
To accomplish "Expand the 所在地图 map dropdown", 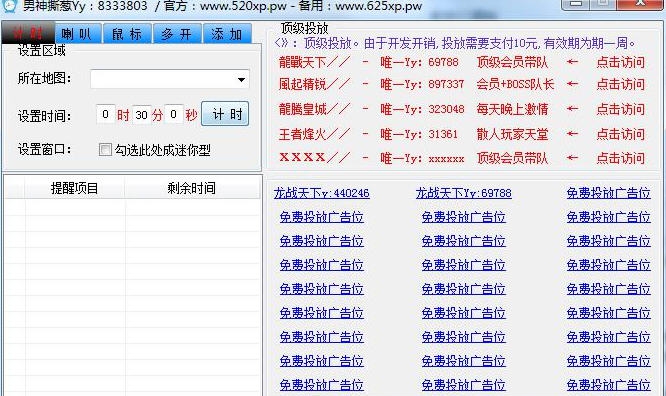I will (x=241, y=79).
